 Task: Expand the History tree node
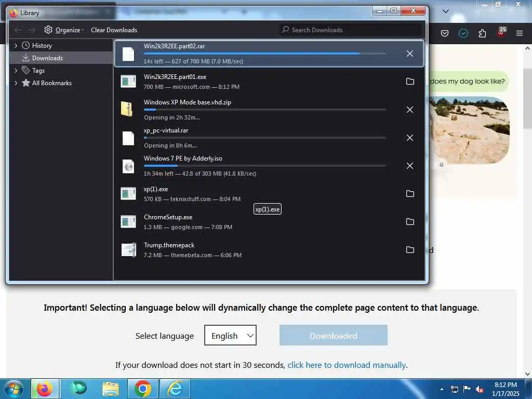pyautogui.click(x=16, y=46)
